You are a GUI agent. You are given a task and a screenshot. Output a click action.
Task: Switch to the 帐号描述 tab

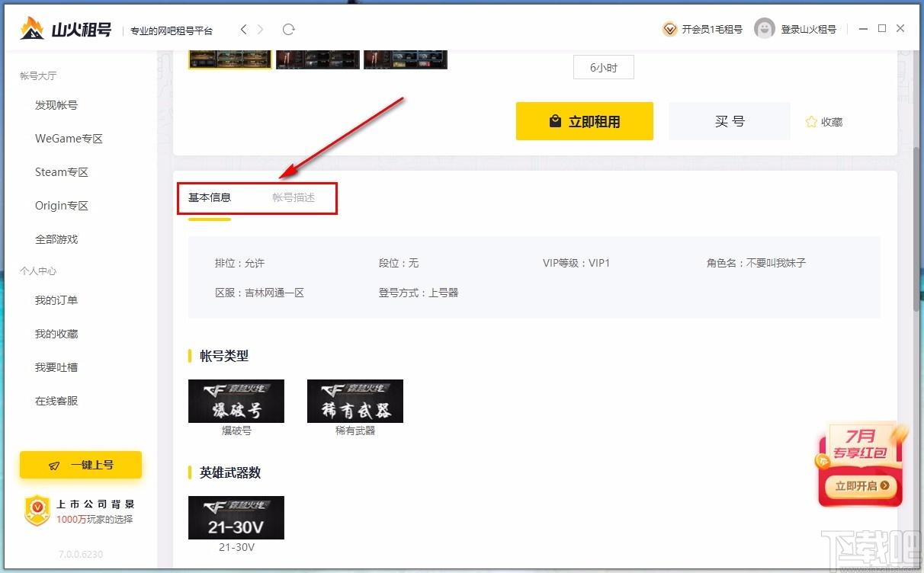294,197
